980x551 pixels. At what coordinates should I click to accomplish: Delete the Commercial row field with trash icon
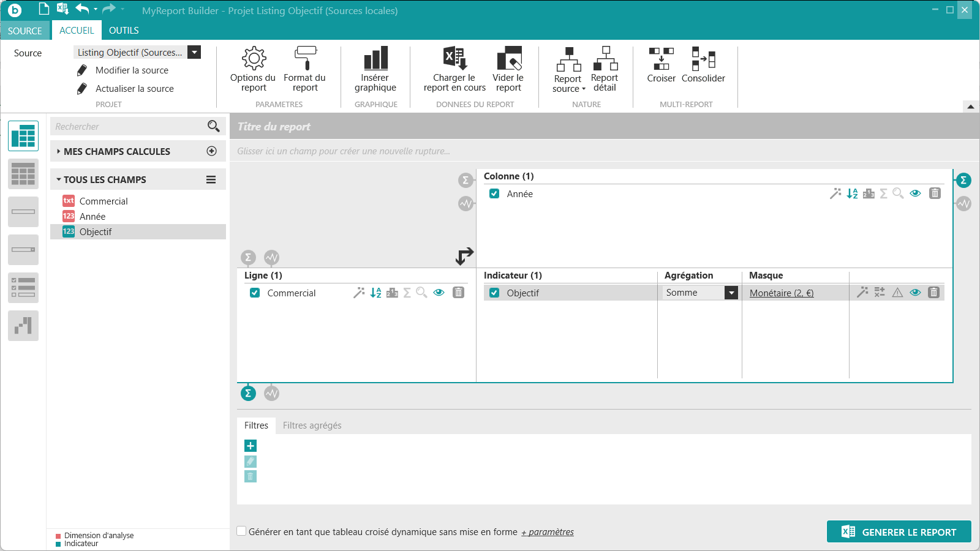458,293
